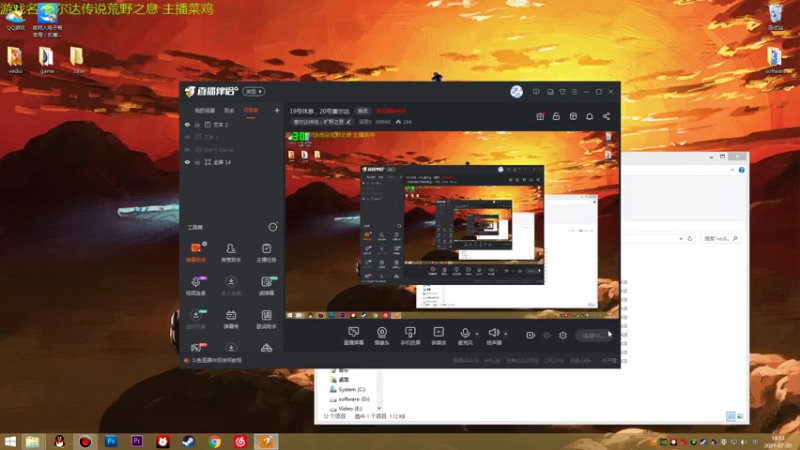Toggle lock on 全屏 14 layer
This screenshot has width=800, height=450.
click(197, 162)
